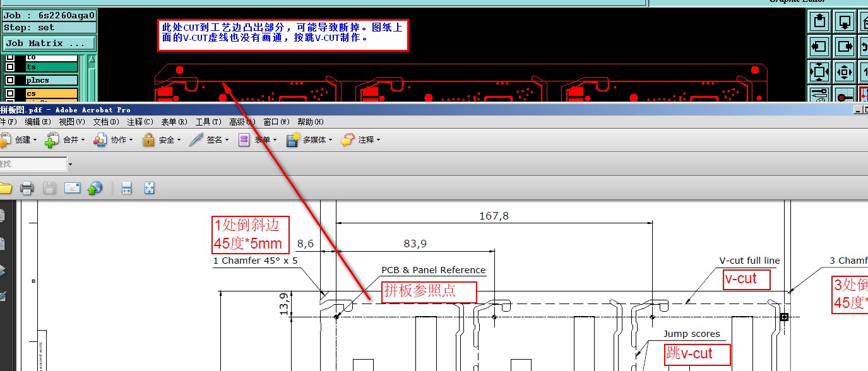Select the cs layer name
Image resolution: width=868 pixels, height=371 pixels.
(52, 93)
